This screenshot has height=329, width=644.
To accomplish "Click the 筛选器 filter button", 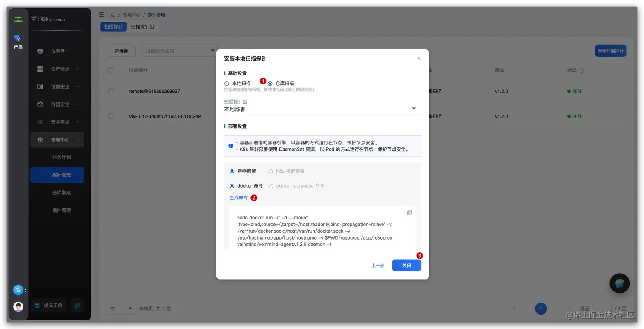I will pos(121,51).
